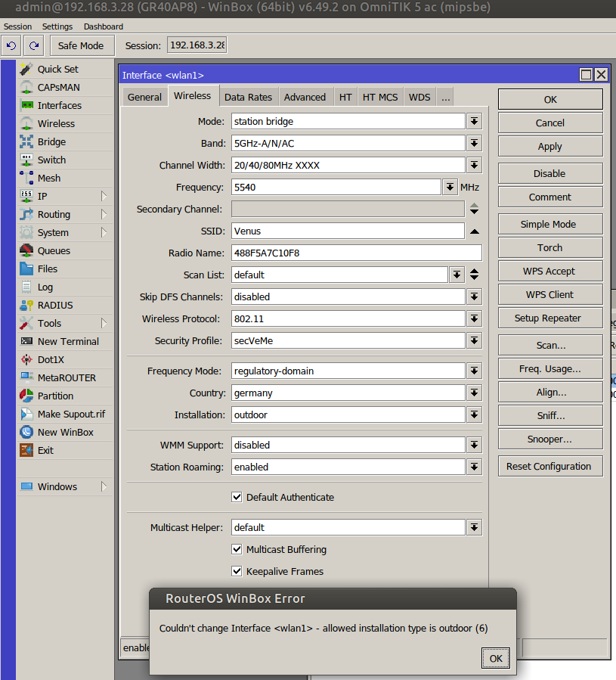
Task: Open the Channel Width dropdown arrow
Action: (474, 165)
